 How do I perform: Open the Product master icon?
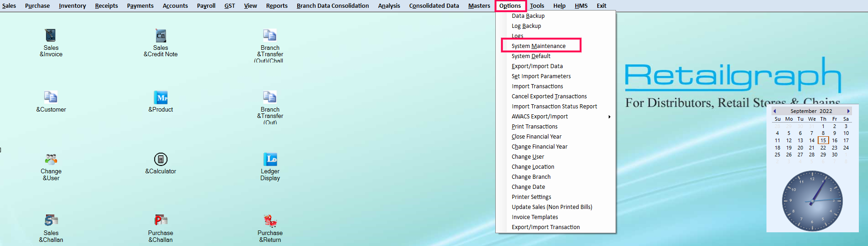point(161,97)
